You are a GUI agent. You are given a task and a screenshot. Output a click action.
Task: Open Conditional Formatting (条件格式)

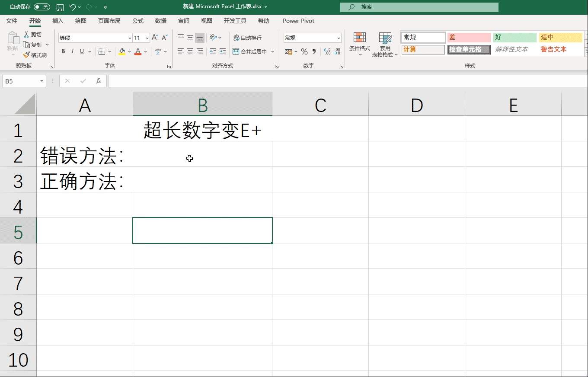click(x=359, y=44)
